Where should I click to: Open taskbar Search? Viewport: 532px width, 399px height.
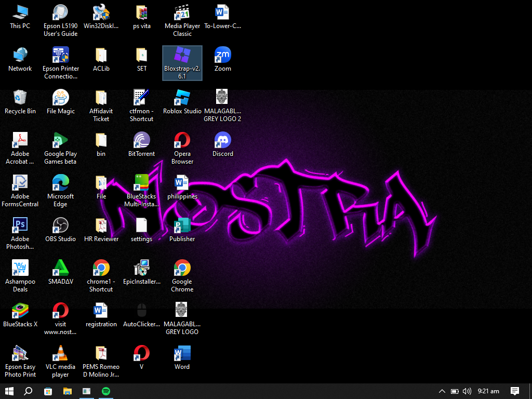tap(28, 391)
